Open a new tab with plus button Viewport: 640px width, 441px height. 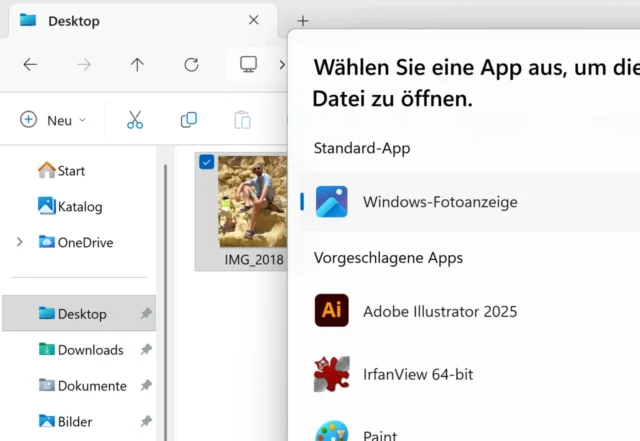(303, 20)
